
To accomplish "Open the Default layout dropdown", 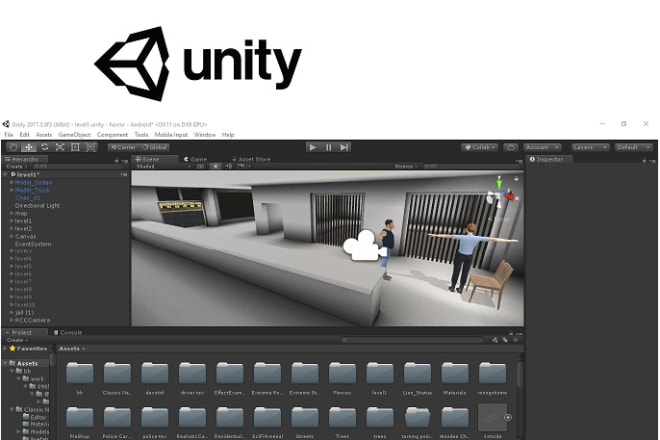I will pyautogui.click(x=633, y=147).
